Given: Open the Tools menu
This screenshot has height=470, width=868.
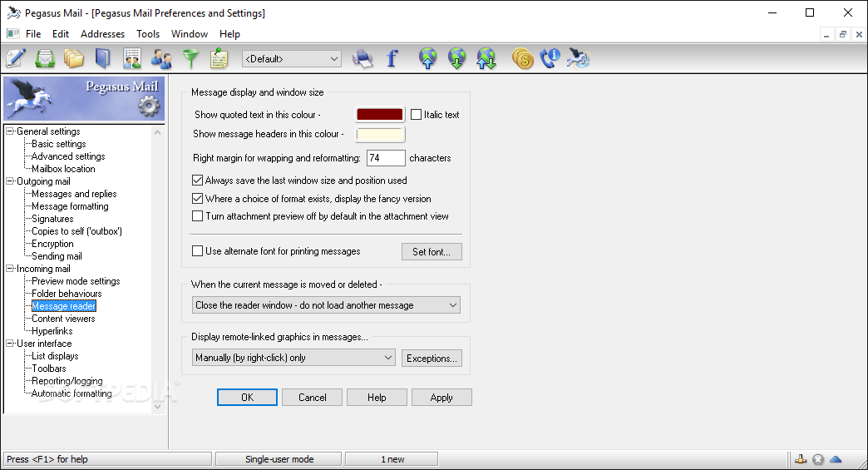Looking at the screenshot, I should [x=148, y=34].
